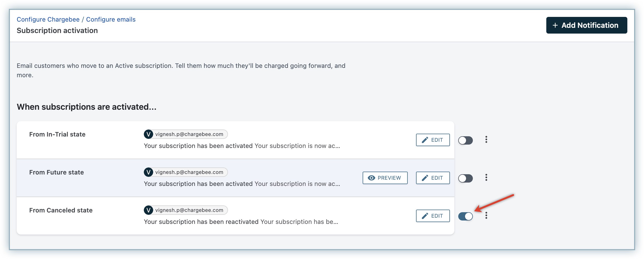
Task: Edit the From Future state email
Action: click(433, 178)
